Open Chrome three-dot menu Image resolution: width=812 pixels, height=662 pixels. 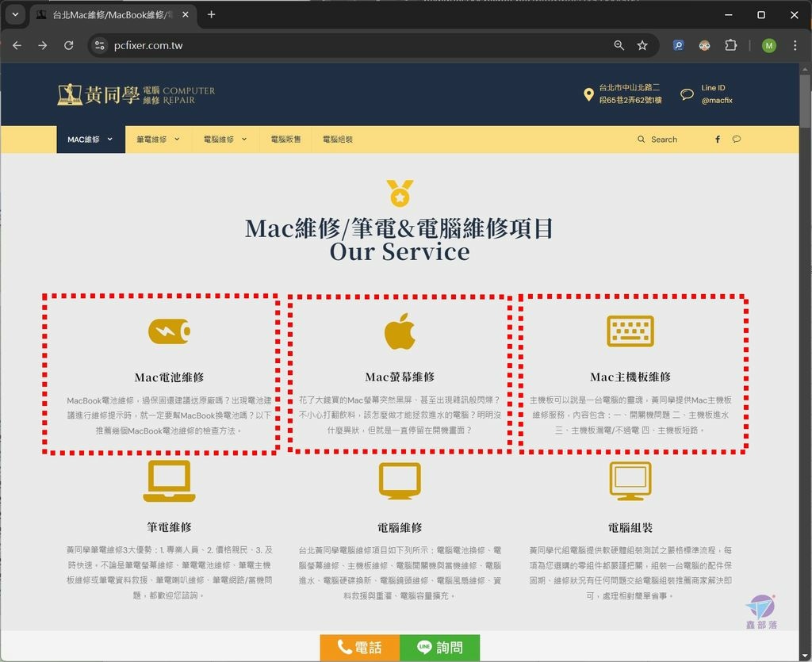[x=795, y=45]
